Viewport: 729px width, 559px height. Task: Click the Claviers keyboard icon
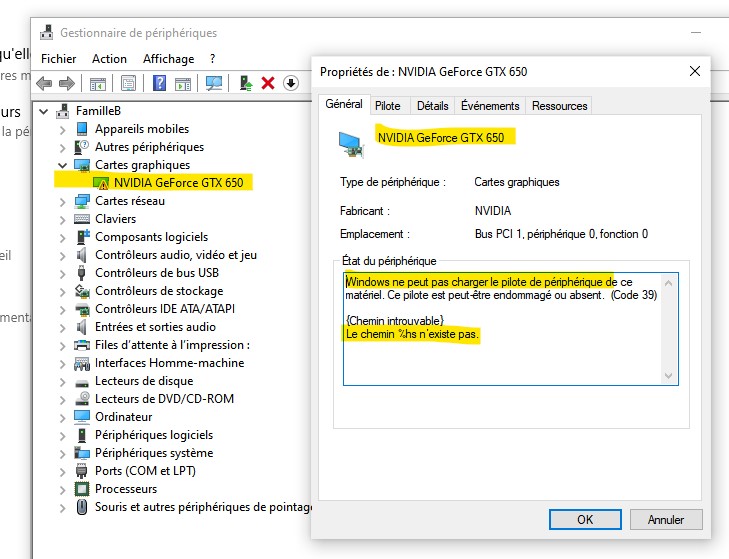[82, 219]
